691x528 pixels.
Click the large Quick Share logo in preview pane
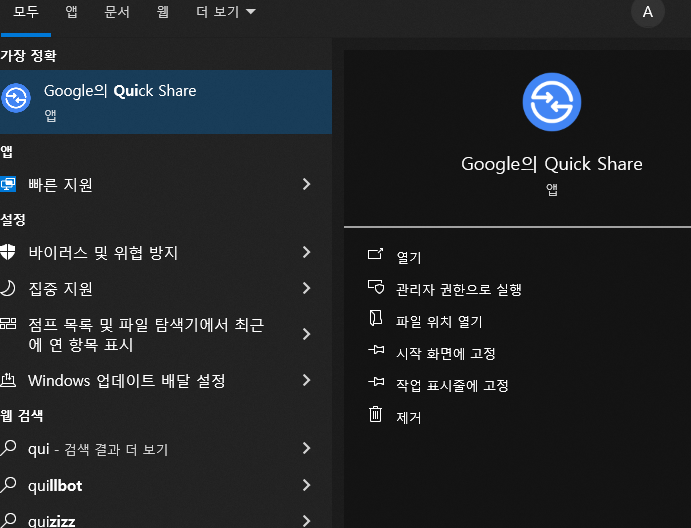pyautogui.click(x=552, y=102)
